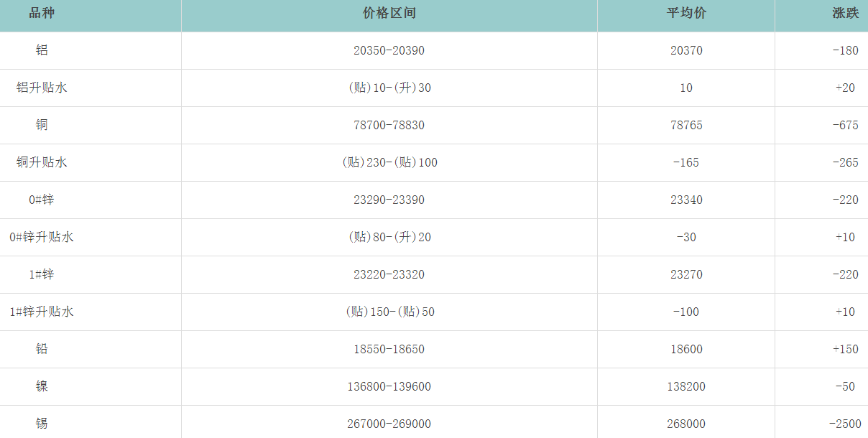868x438 pixels.
Task: Click the 铜升贴水 row label
Action: (42, 163)
